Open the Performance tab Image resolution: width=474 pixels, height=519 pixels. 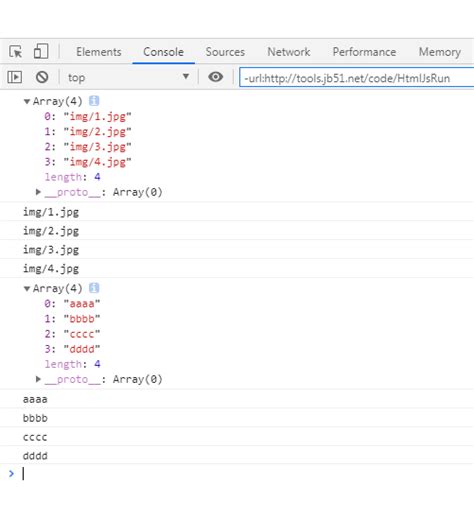(364, 52)
